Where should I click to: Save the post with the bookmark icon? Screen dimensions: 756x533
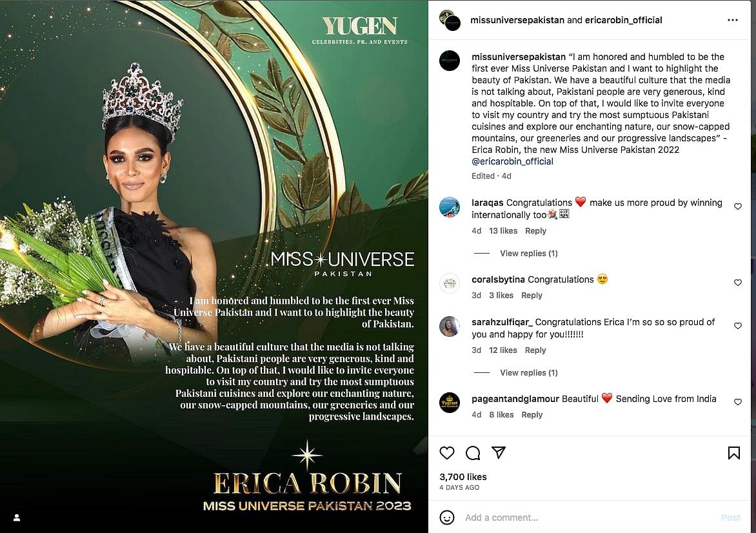pos(734,453)
